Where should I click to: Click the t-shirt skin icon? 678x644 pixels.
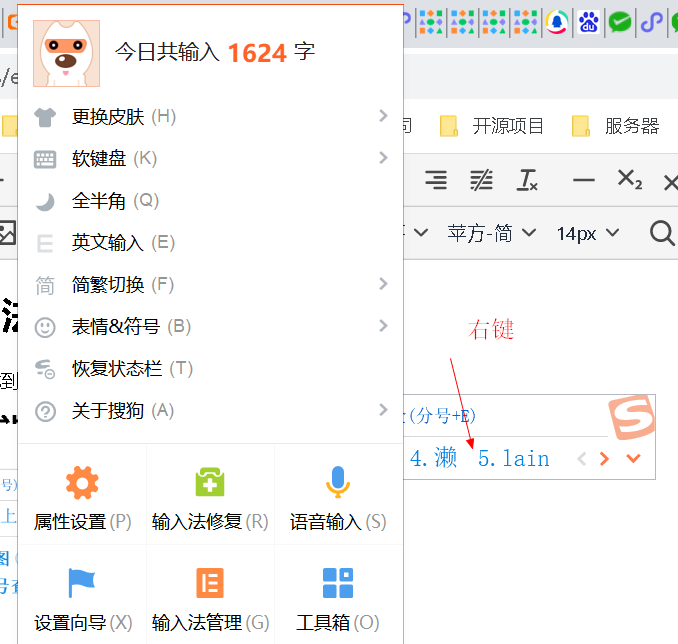tap(45, 117)
